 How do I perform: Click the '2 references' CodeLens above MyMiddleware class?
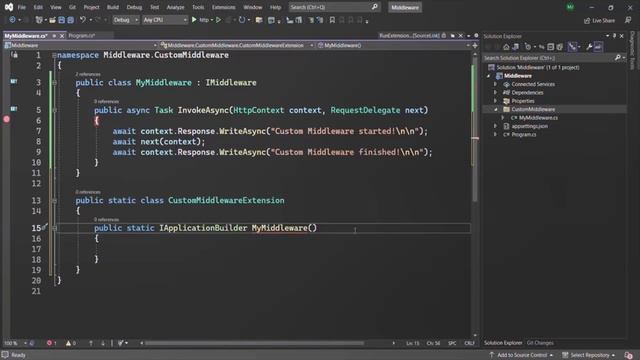coord(88,74)
